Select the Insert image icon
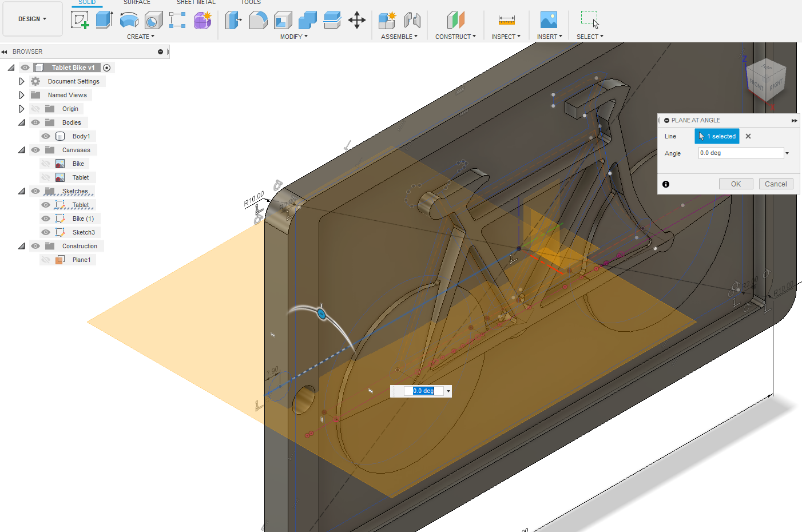 [x=549, y=20]
